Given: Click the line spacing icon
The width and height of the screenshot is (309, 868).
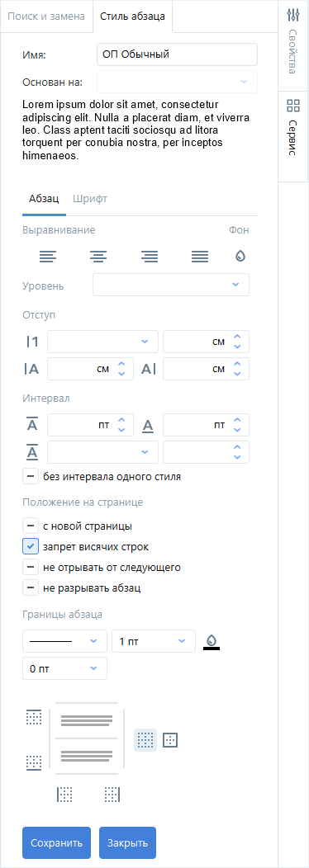Looking at the screenshot, I should [x=32, y=452].
